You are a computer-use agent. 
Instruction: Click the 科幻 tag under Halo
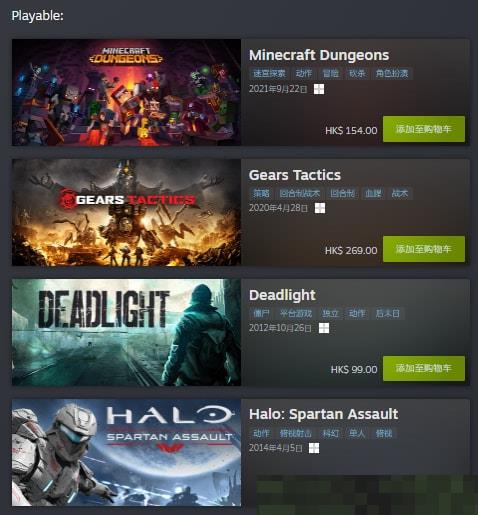(x=330, y=433)
